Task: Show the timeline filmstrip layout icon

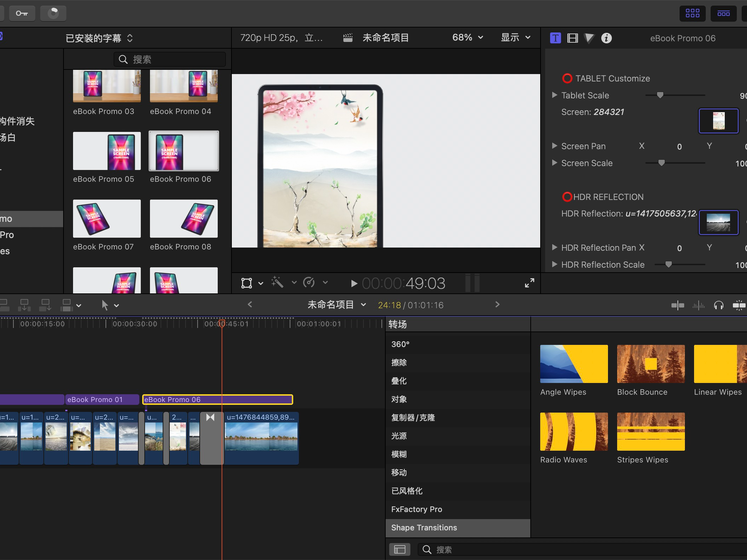Action: coord(723,13)
